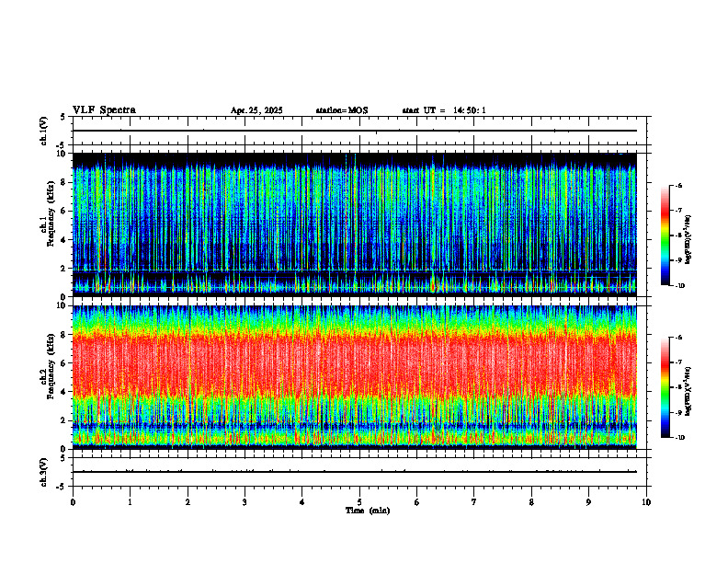Image resolution: width=728 pixels, height=563 pixels.
Task: Click inside the ch.2 spectrogram panel
Action: point(355,377)
